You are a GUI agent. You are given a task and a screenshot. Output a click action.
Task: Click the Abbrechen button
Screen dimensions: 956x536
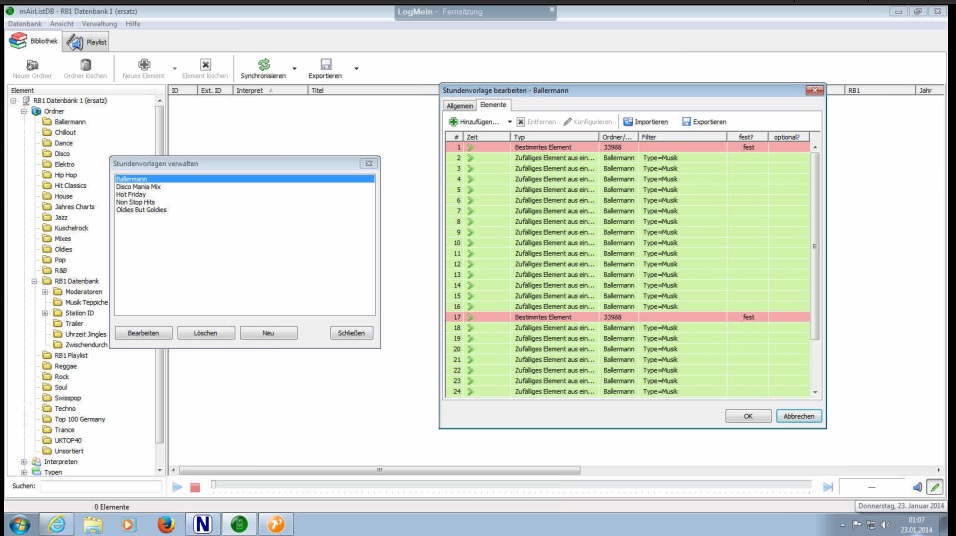coord(798,415)
